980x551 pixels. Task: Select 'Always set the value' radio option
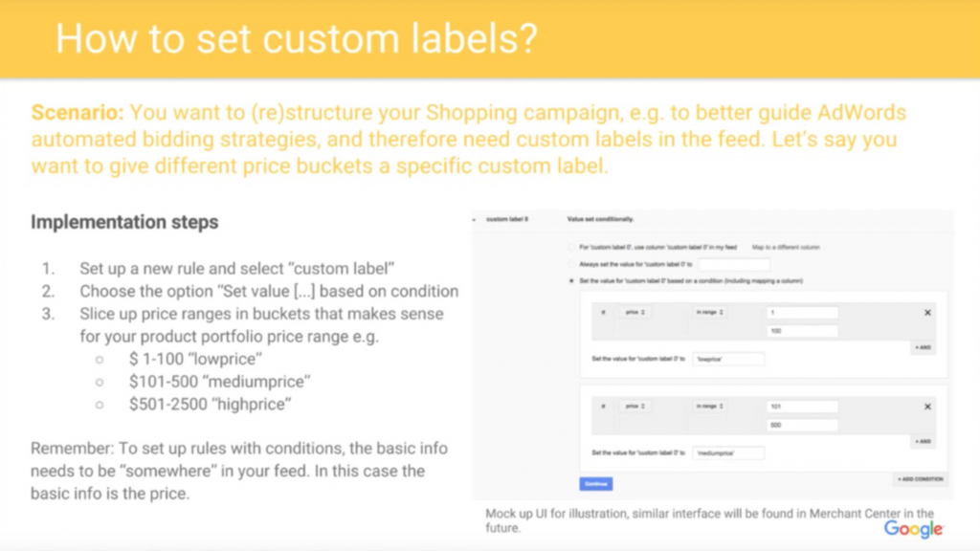[571, 264]
